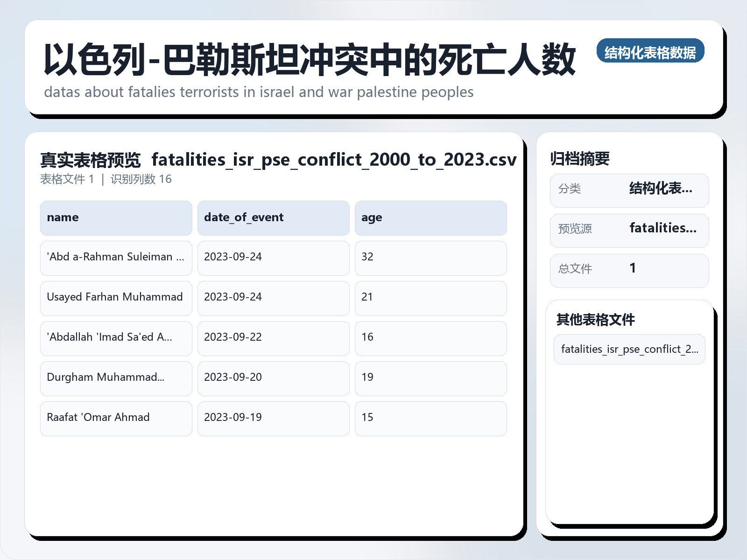Select the name column header
This screenshot has height=560, width=747.
[x=115, y=217]
